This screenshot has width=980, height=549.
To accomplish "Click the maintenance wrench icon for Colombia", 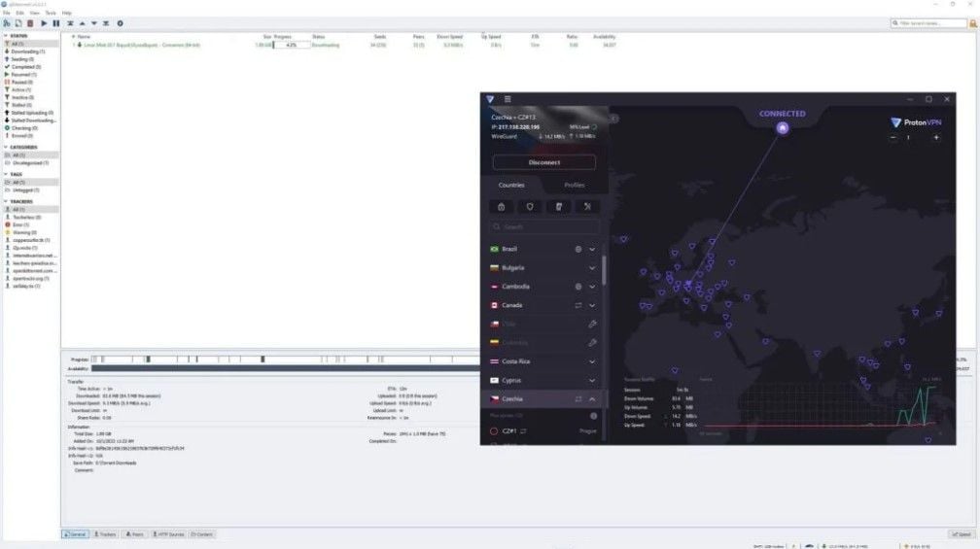I will point(592,343).
